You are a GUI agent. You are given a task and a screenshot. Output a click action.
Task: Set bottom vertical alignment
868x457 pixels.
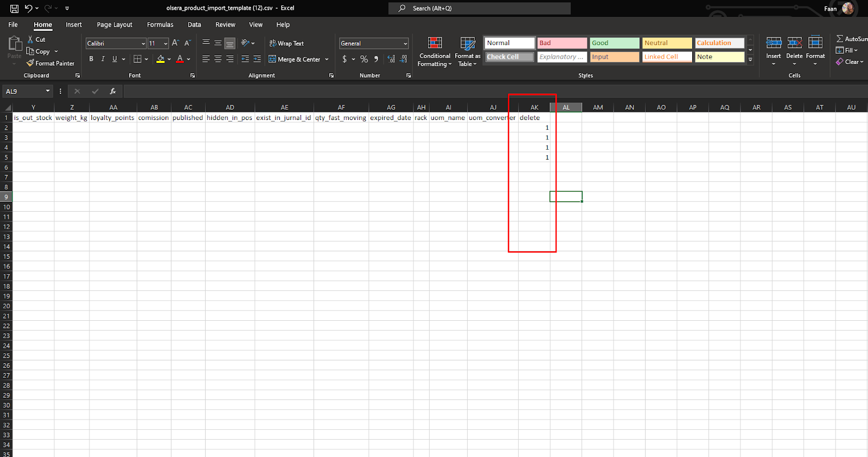pyautogui.click(x=229, y=43)
